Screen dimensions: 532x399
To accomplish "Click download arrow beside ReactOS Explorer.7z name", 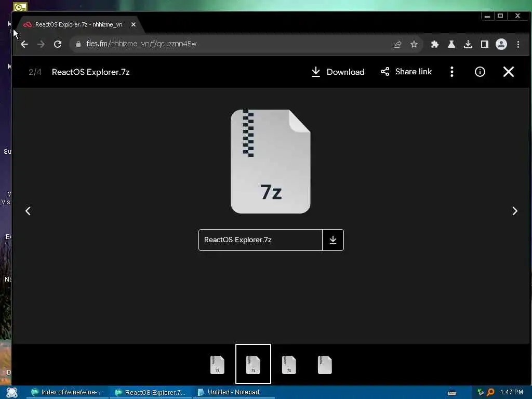I will click(333, 240).
